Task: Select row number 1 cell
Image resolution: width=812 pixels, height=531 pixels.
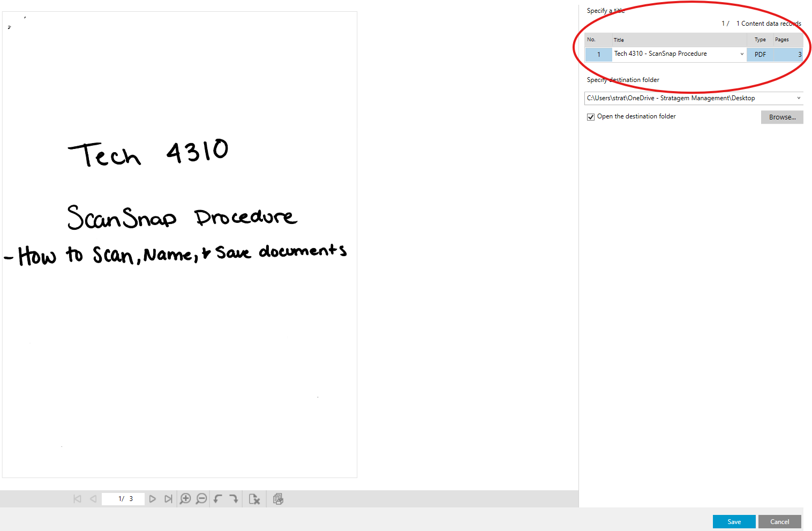Action: pyautogui.click(x=598, y=55)
